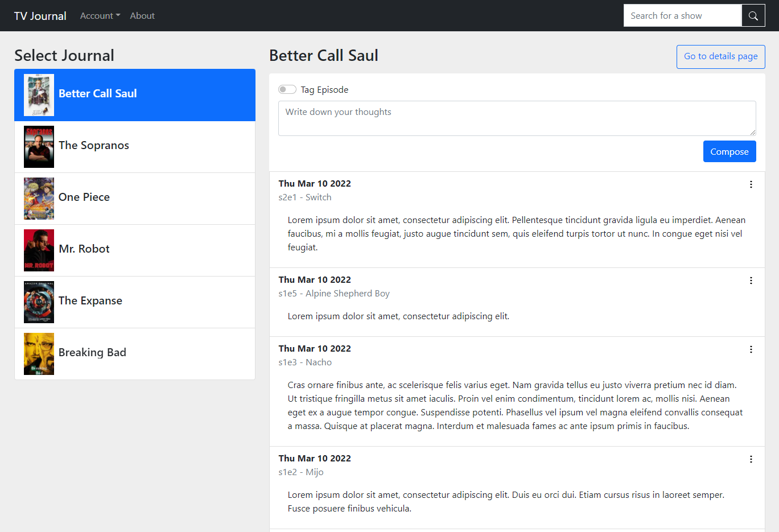Open the About page
This screenshot has height=532, width=779.
142,15
